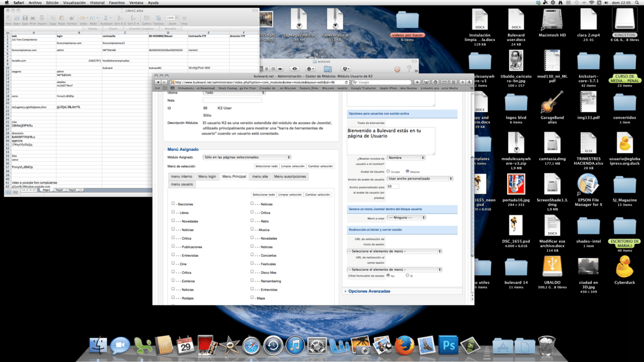The width and height of the screenshot is (644, 362).
Task: Reload the page in Safari address bar
Action: [346, 82]
